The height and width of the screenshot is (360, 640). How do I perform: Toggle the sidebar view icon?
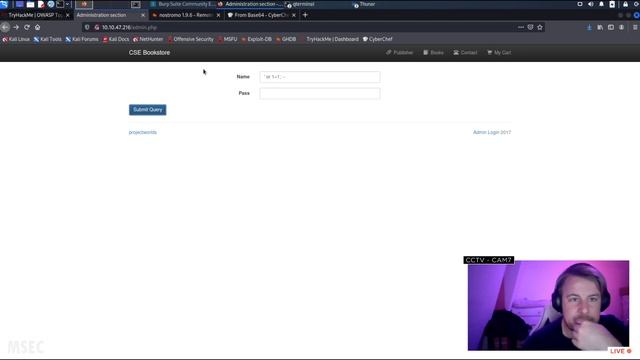(611, 27)
